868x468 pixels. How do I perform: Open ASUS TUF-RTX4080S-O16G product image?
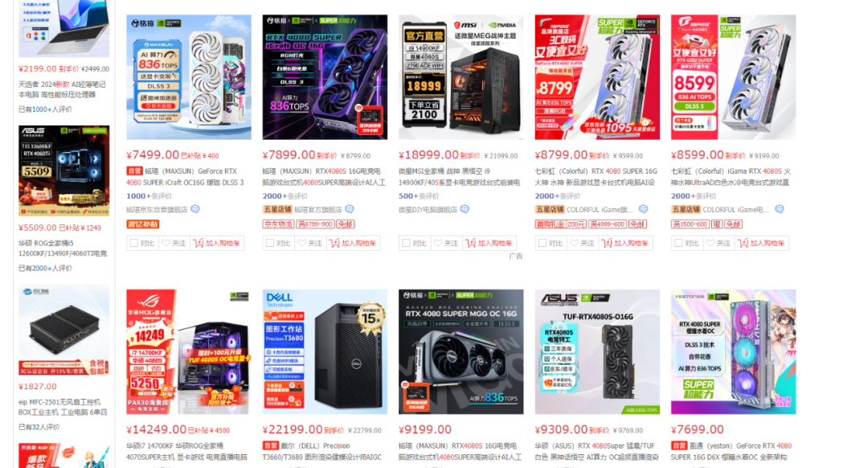(597, 351)
